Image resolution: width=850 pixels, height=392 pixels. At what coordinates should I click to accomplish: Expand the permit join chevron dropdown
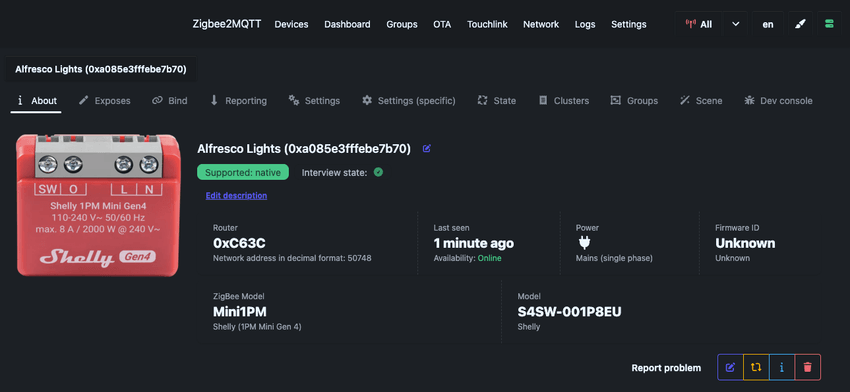coord(736,24)
